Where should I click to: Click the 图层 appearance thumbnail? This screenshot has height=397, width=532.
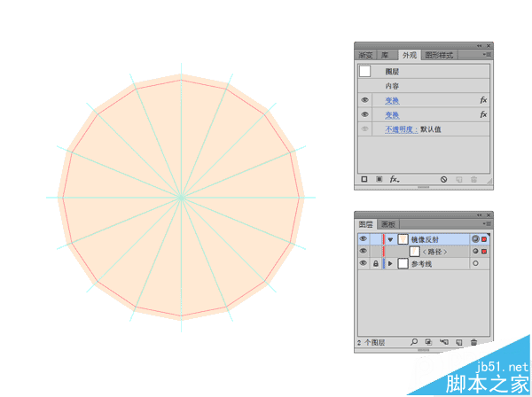[x=365, y=71]
